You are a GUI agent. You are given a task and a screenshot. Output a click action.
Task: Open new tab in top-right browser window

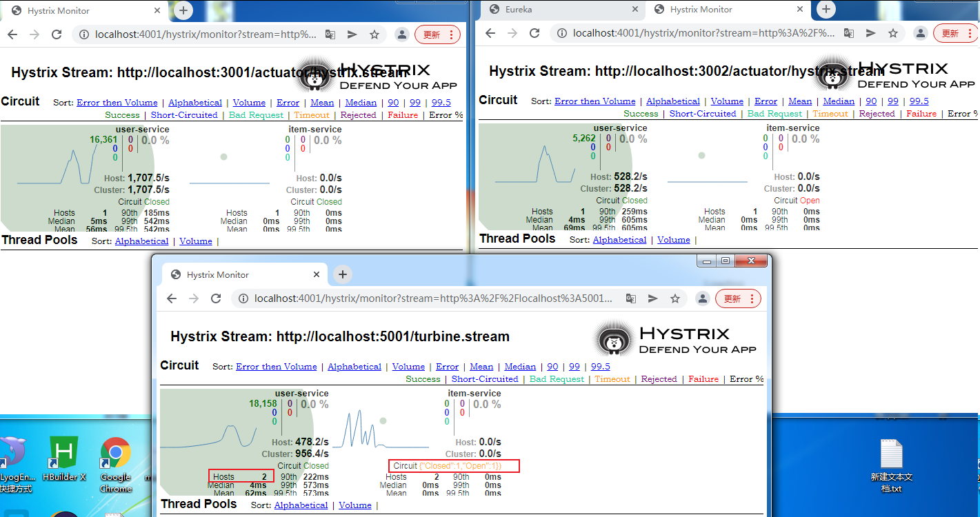pyautogui.click(x=826, y=9)
